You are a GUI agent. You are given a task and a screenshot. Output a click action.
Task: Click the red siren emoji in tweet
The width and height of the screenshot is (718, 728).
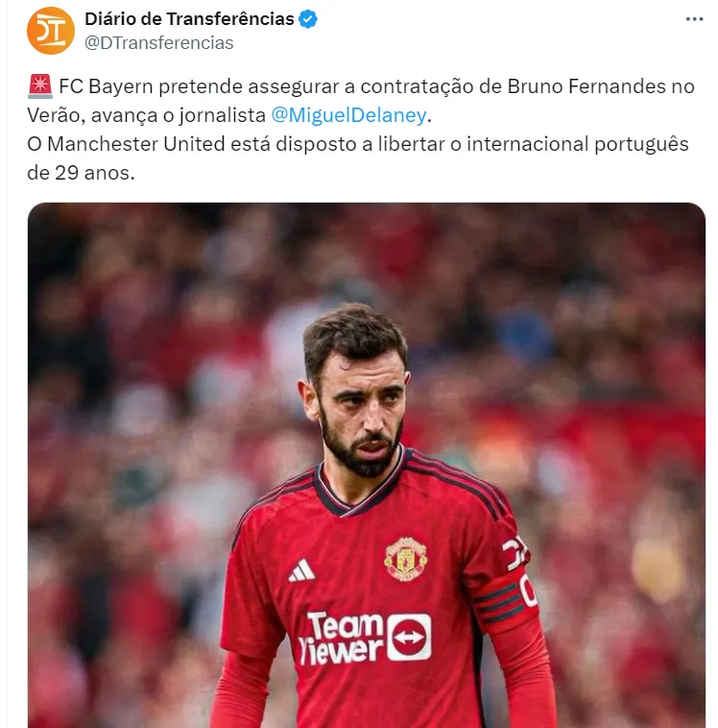(x=40, y=86)
